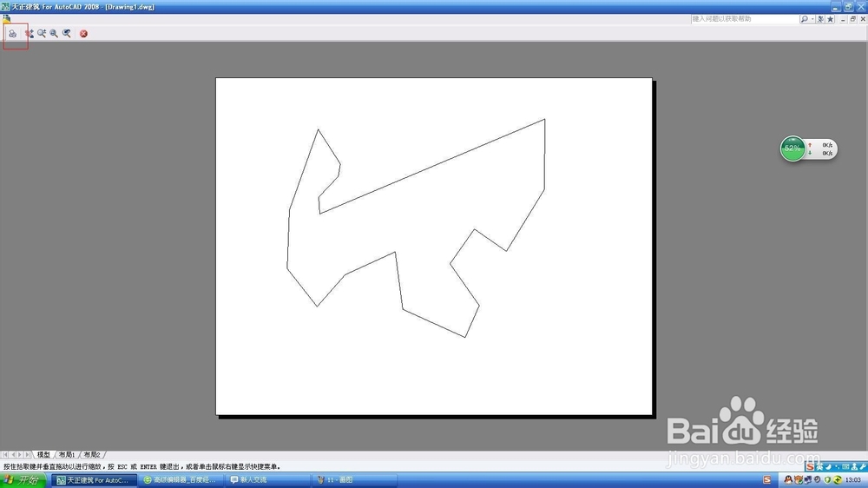Image resolution: width=868 pixels, height=488 pixels.
Task: Switch to the 布局1 layout tab
Action: click(67, 455)
